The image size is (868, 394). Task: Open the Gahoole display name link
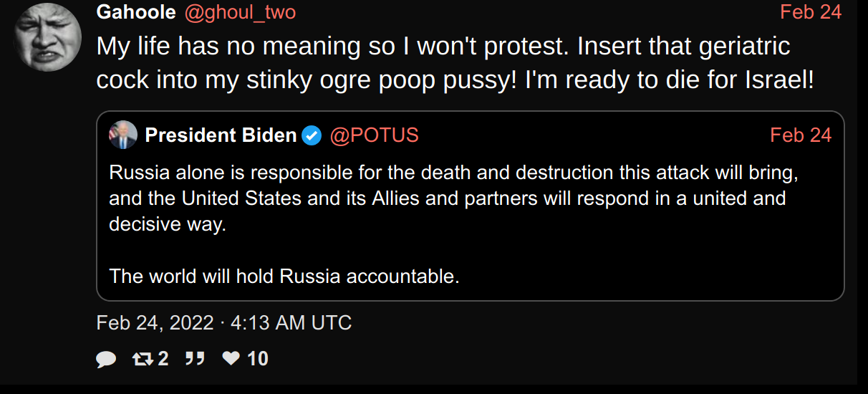tap(136, 12)
